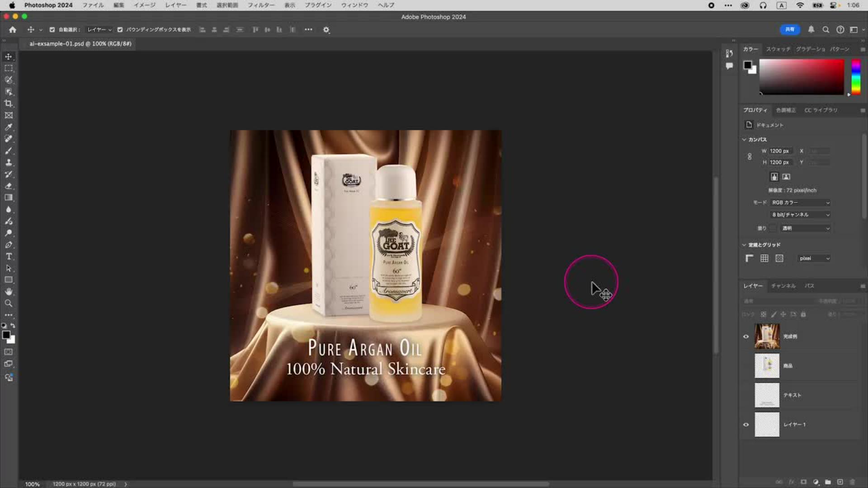Open the RGB カラー mode dropdown

click(x=801, y=202)
